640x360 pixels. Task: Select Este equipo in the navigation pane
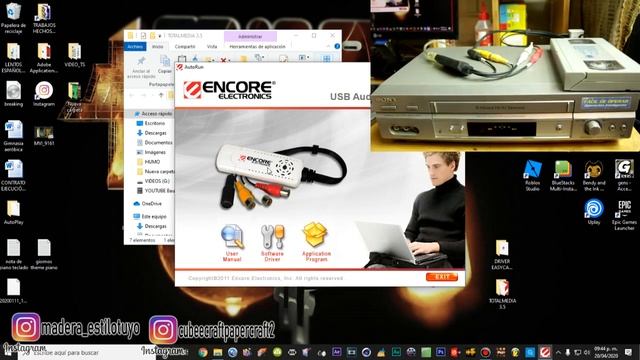click(x=150, y=216)
